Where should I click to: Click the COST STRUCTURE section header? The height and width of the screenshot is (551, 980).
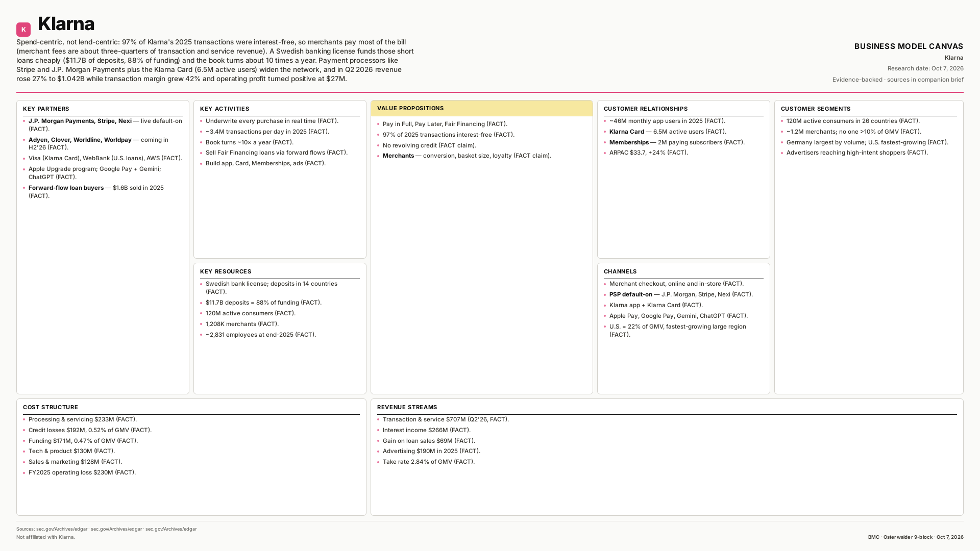click(x=51, y=407)
